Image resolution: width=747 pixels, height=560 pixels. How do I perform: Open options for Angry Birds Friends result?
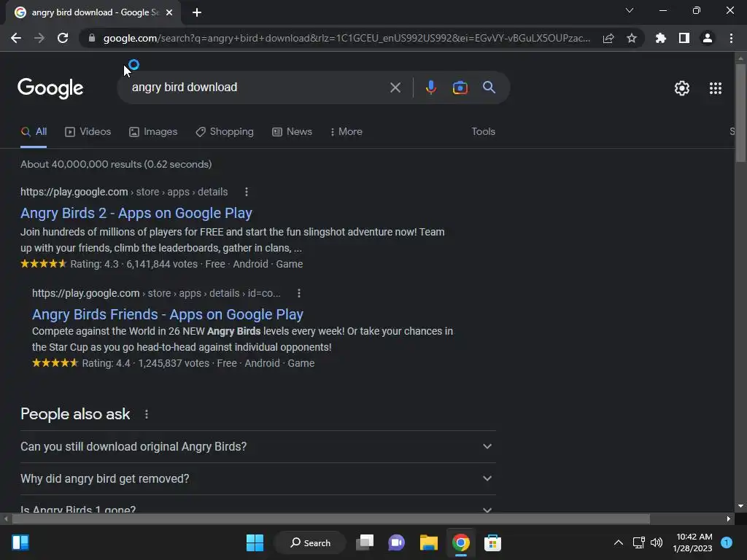point(298,293)
